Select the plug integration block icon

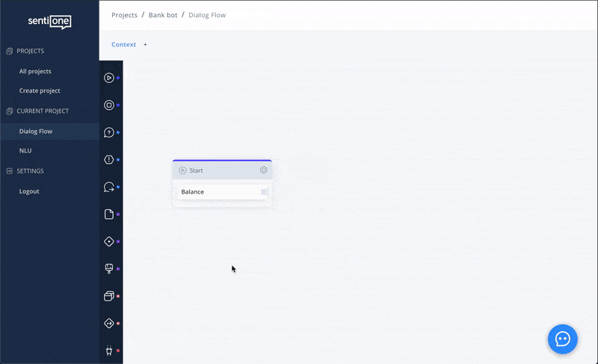109,351
